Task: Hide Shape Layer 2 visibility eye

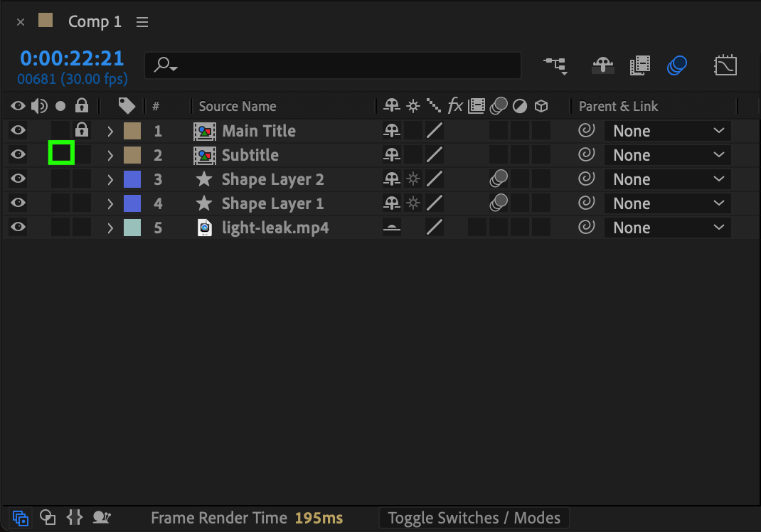Action: pyautogui.click(x=18, y=179)
